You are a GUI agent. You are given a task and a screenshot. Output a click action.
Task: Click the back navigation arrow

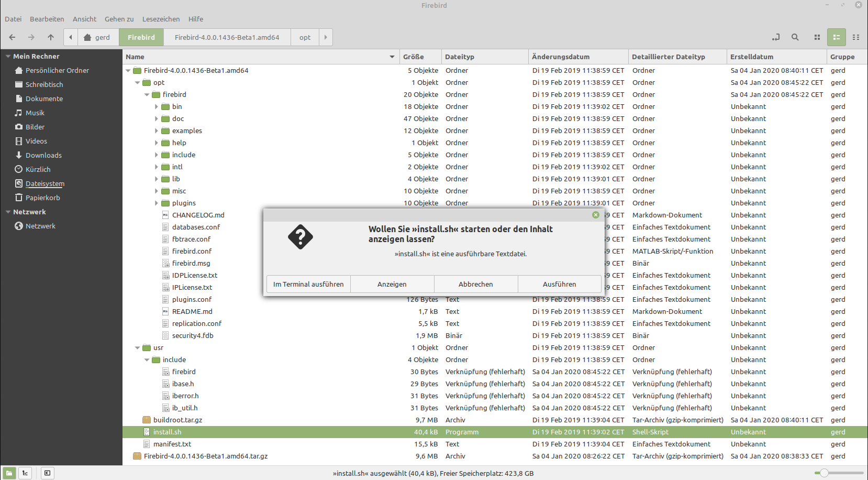(12, 37)
